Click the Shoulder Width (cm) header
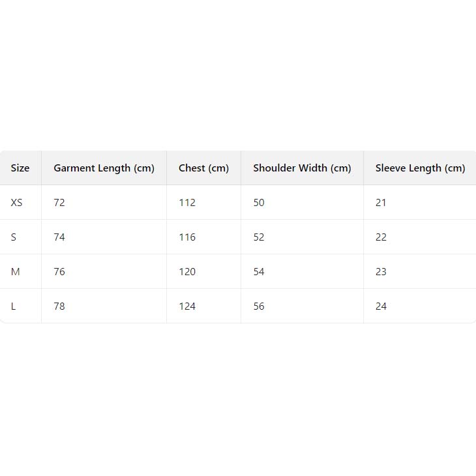 (x=302, y=168)
